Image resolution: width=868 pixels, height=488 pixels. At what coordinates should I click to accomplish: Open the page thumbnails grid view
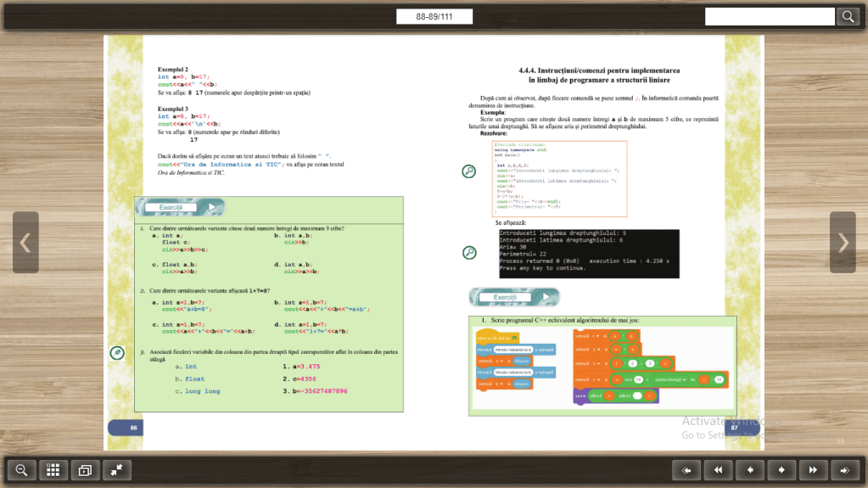coord(53,469)
